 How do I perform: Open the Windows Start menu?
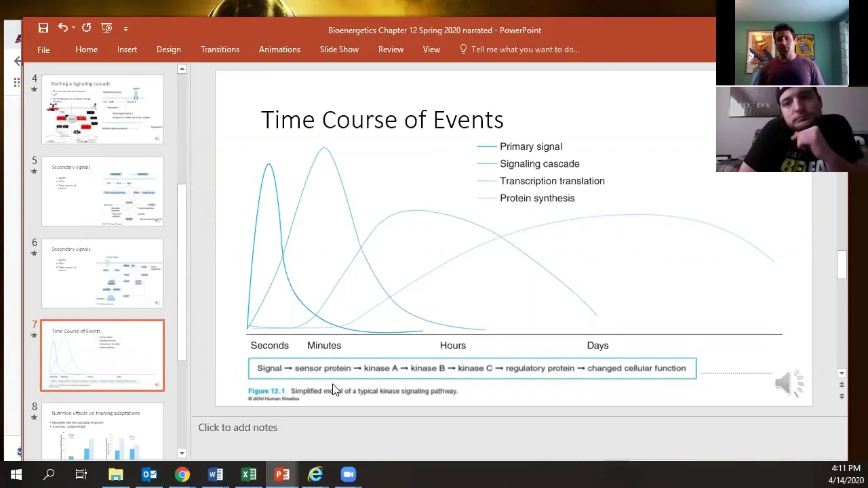coord(16,474)
